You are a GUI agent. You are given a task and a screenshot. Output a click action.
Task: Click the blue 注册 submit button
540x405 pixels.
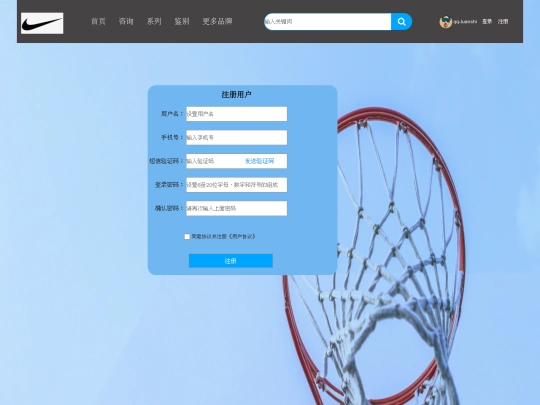(x=231, y=261)
